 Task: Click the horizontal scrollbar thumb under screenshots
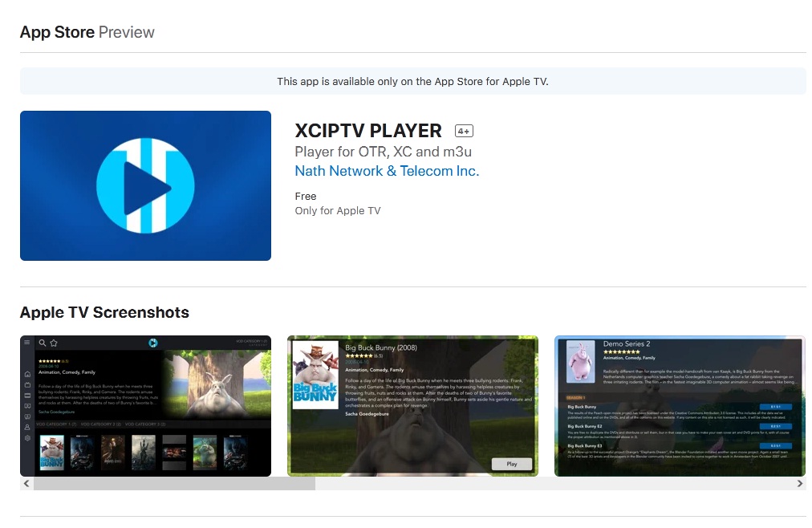(x=174, y=484)
